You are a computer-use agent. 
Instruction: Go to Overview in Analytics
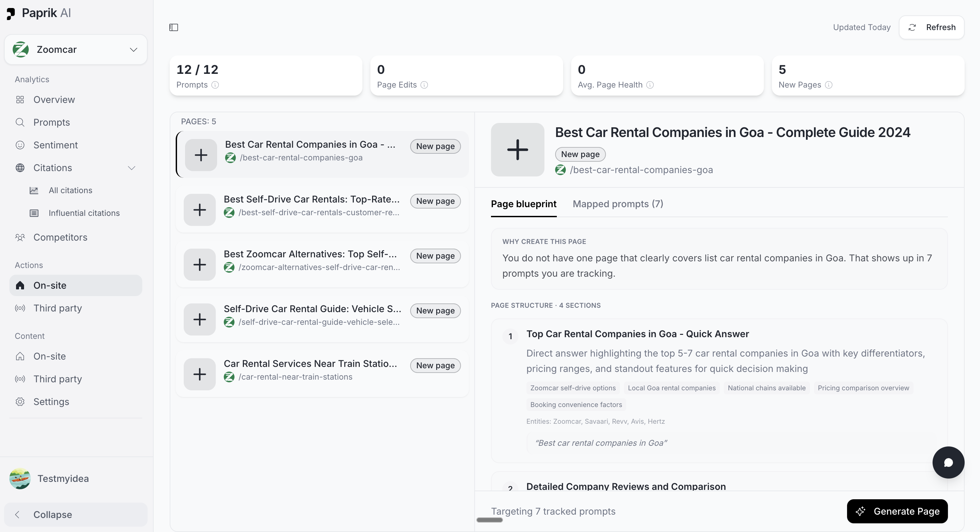tap(76, 100)
